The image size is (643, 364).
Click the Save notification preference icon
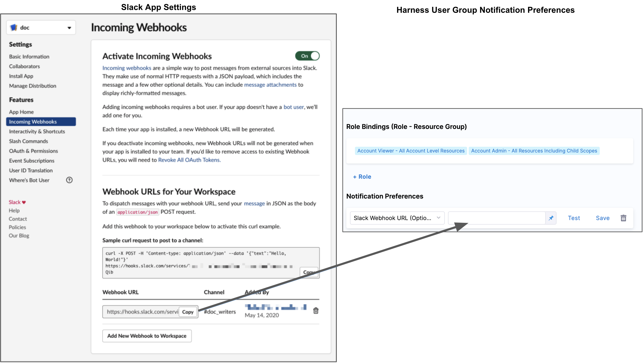(x=602, y=217)
